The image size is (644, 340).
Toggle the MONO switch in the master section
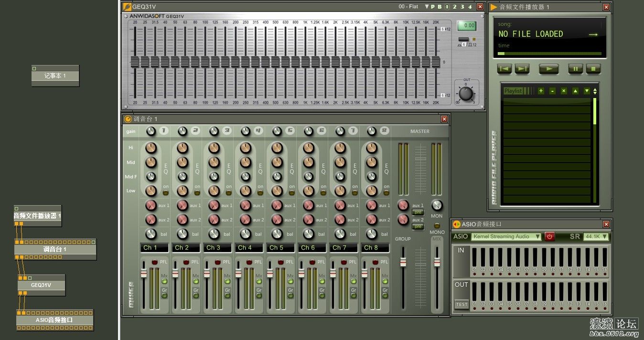tap(437, 225)
